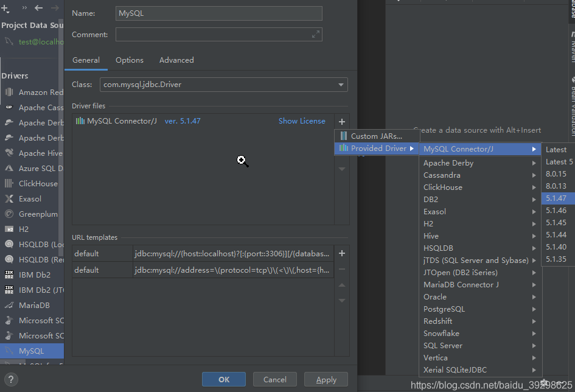Move URL template up with arrow icon

point(342,285)
